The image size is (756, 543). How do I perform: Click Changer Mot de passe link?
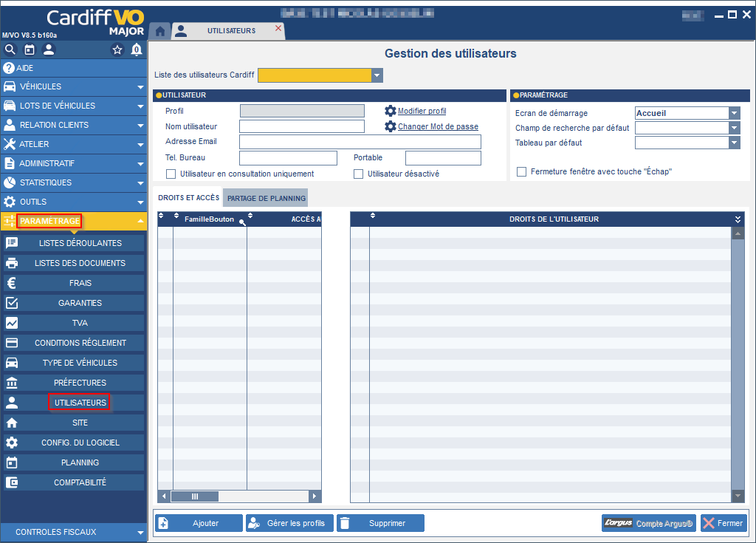tap(438, 126)
